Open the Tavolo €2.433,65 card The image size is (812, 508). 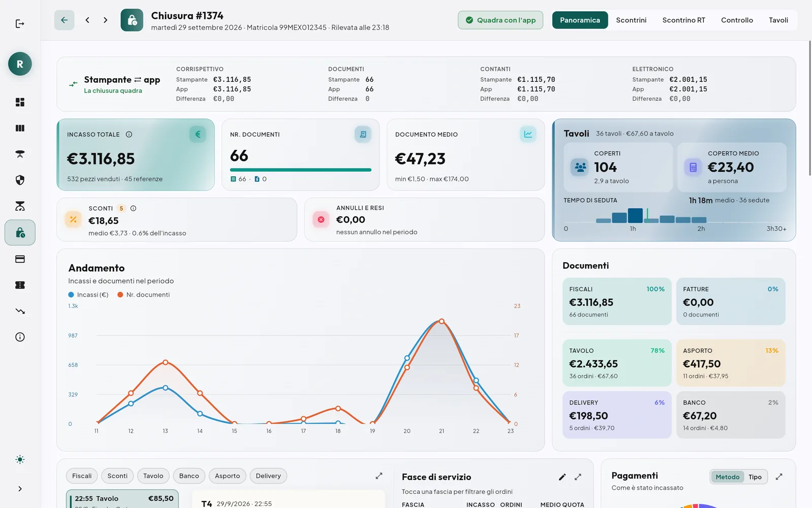pyautogui.click(x=617, y=363)
